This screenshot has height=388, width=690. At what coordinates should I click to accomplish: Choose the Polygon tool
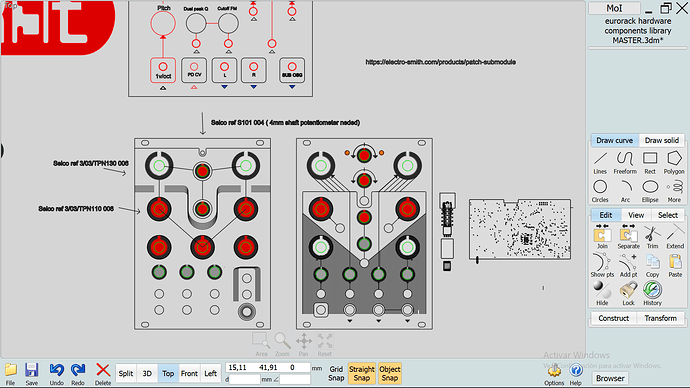point(674,163)
